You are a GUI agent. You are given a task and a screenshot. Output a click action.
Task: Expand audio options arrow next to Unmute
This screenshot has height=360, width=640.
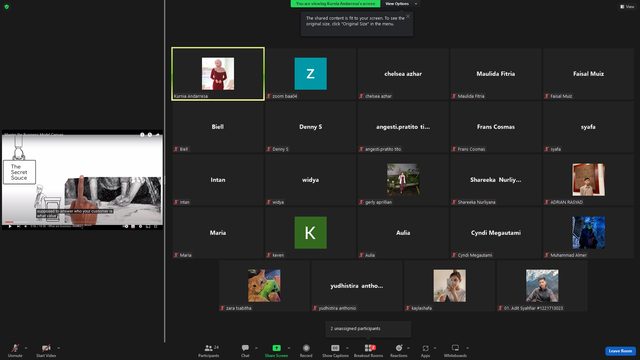tap(26, 348)
